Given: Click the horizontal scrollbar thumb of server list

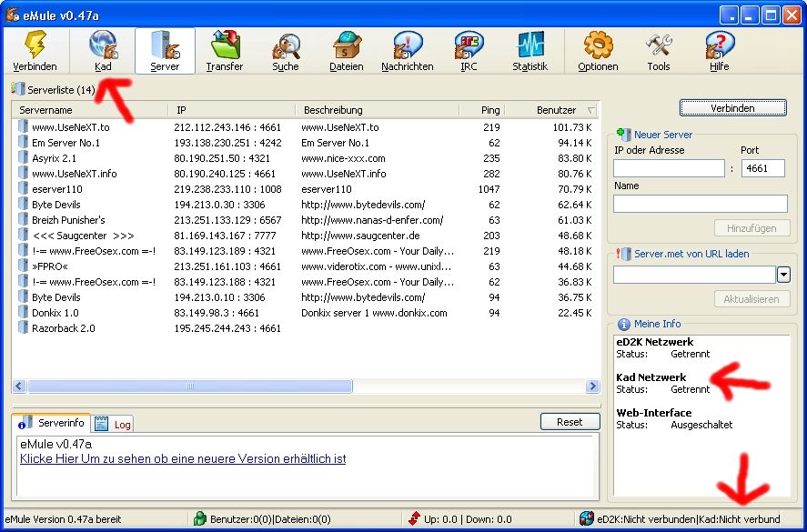Looking at the screenshot, I should click(190, 386).
